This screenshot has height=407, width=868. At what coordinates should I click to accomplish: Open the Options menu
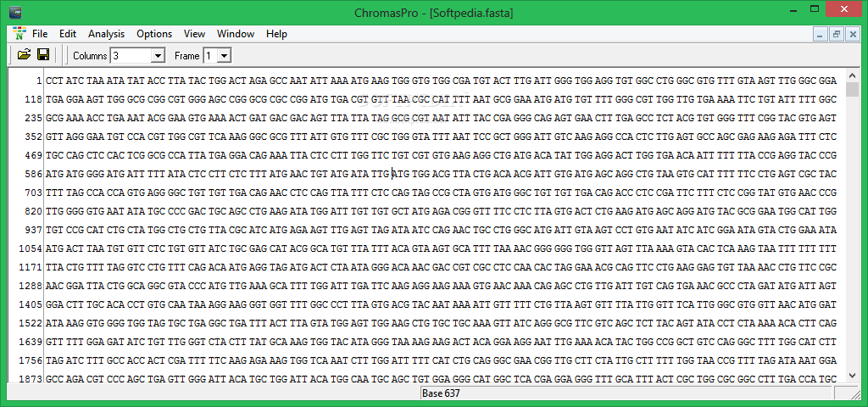pyautogui.click(x=154, y=34)
